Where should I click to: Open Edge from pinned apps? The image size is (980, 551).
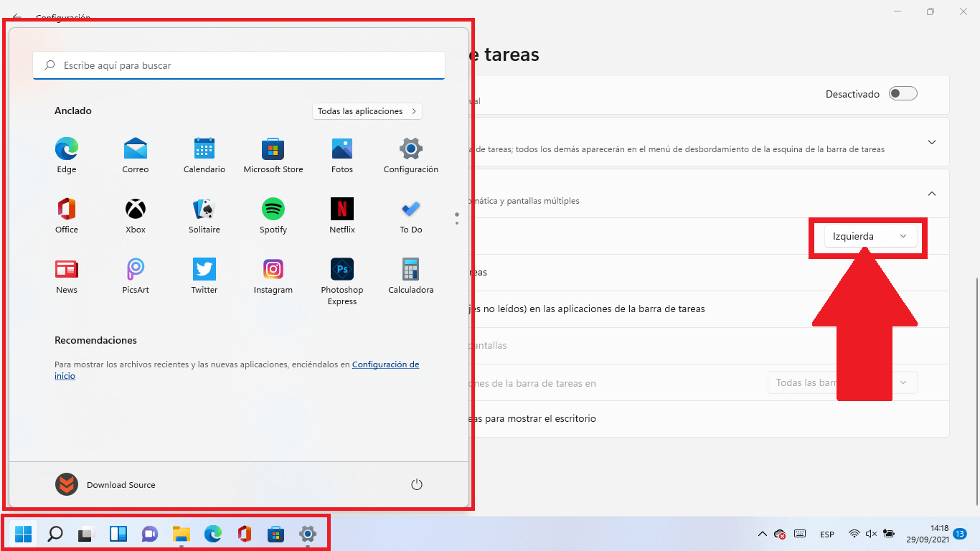pyautogui.click(x=67, y=156)
